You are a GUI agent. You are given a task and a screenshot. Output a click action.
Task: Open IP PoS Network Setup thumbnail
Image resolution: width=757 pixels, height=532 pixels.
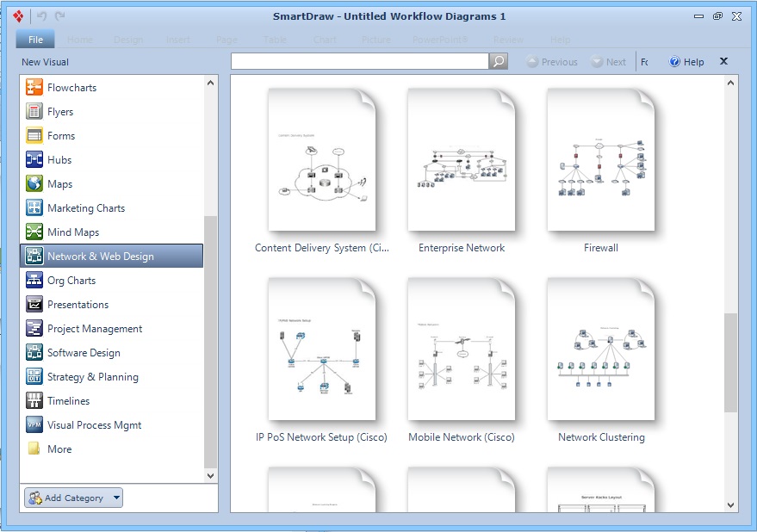[322, 349]
